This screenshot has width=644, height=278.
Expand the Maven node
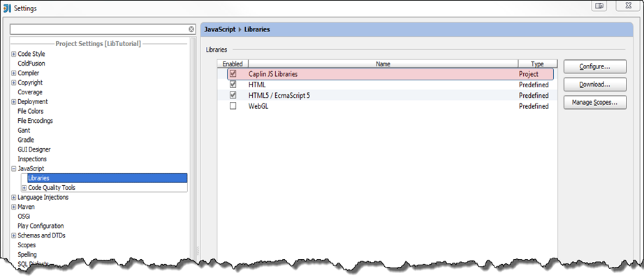click(14, 207)
